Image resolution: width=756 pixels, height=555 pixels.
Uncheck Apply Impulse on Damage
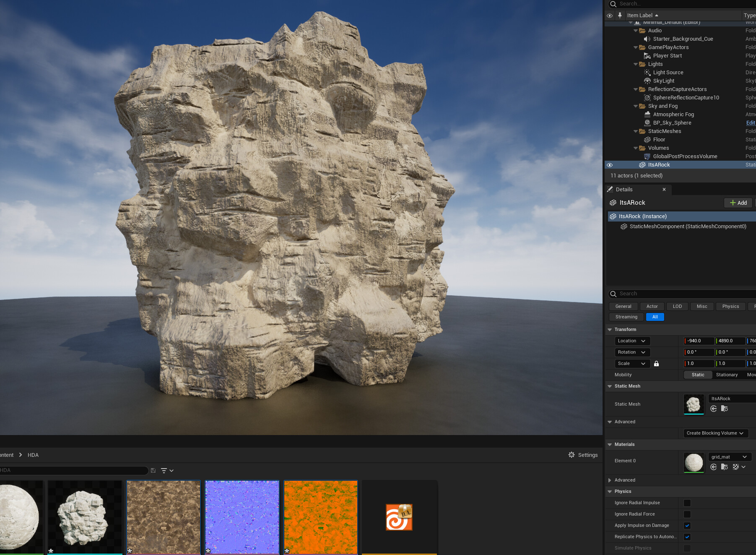[x=687, y=525]
